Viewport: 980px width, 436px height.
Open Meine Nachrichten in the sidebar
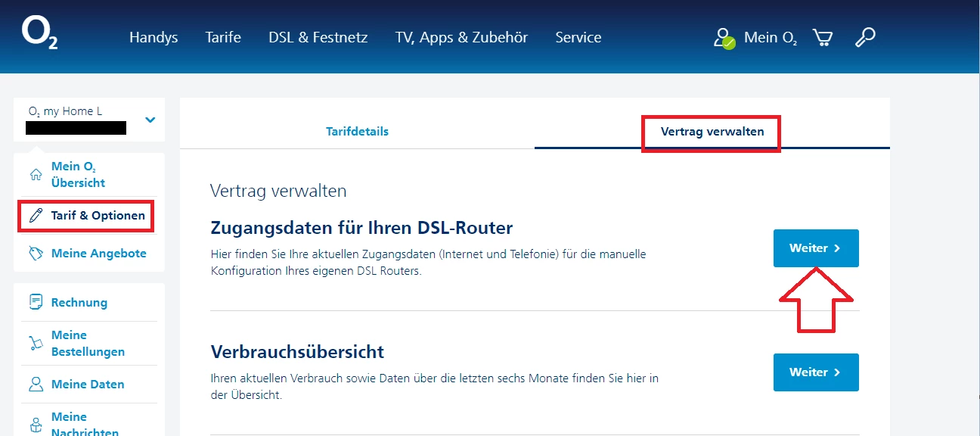pyautogui.click(x=85, y=425)
